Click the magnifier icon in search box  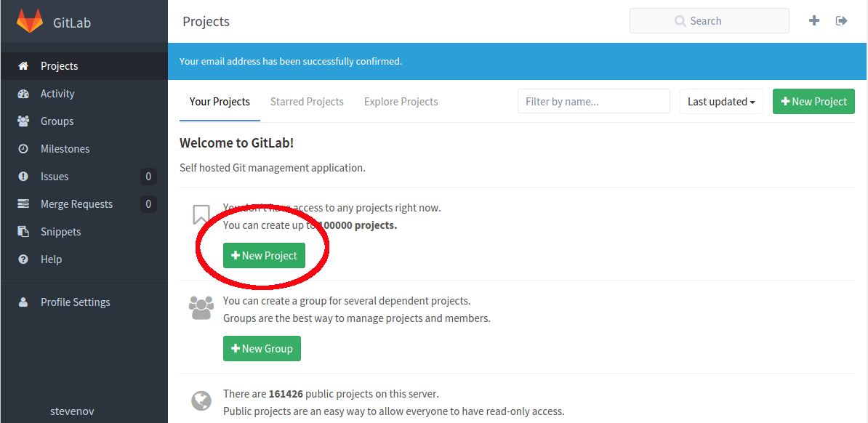point(680,21)
